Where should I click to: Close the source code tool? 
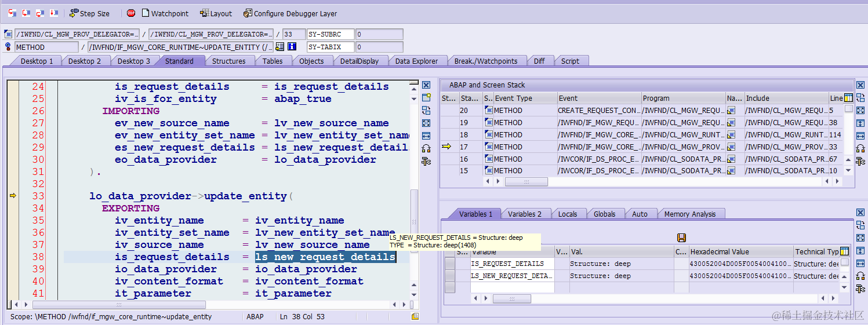click(x=426, y=85)
